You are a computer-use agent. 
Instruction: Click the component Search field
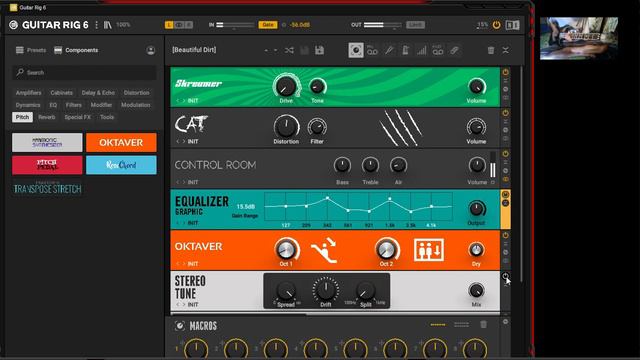[84, 72]
